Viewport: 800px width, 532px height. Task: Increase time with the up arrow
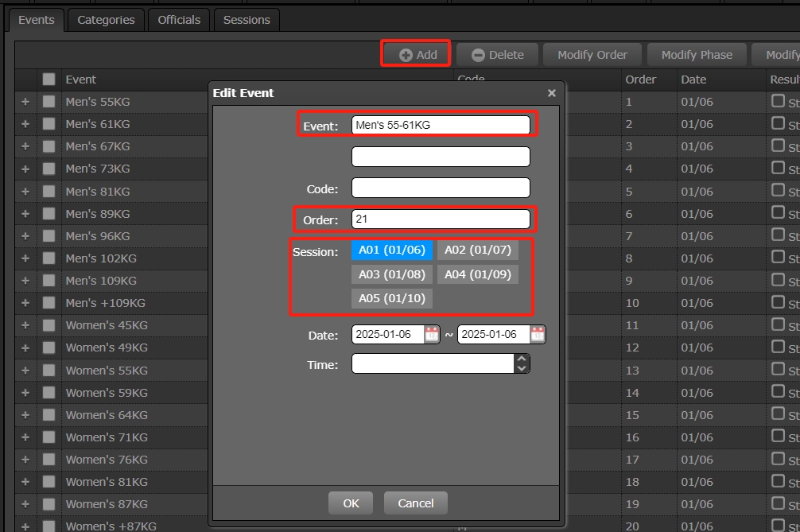522,359
